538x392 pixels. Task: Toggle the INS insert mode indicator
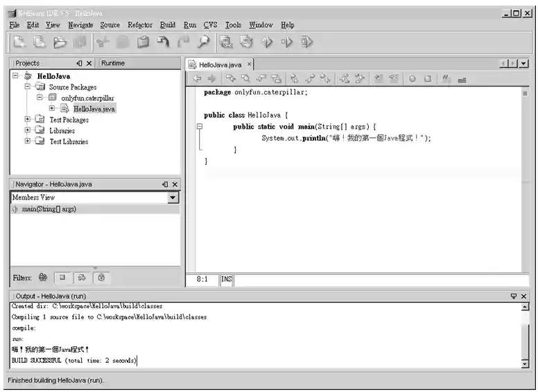pos(227,279)
